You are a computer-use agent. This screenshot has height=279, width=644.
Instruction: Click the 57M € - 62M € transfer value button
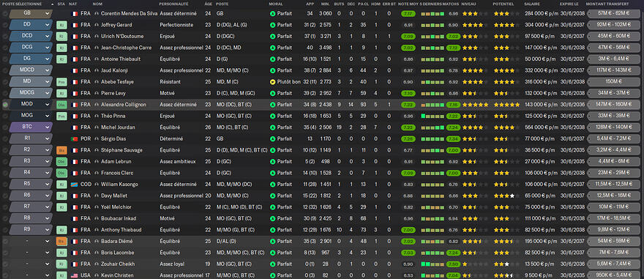pos(614,14)
